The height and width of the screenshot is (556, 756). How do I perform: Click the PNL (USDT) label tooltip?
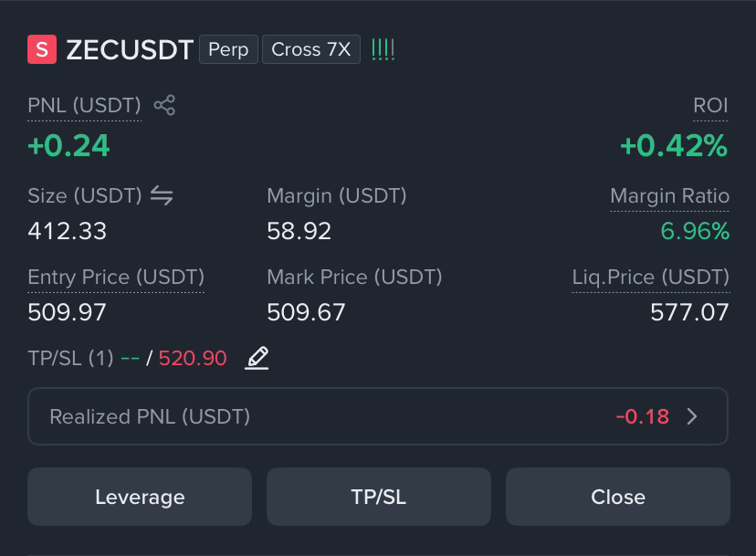click(x=84, y=105)
